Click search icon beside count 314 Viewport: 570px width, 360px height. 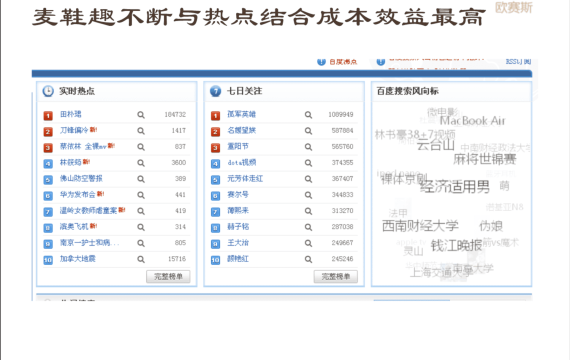click(x=141, y=227)
